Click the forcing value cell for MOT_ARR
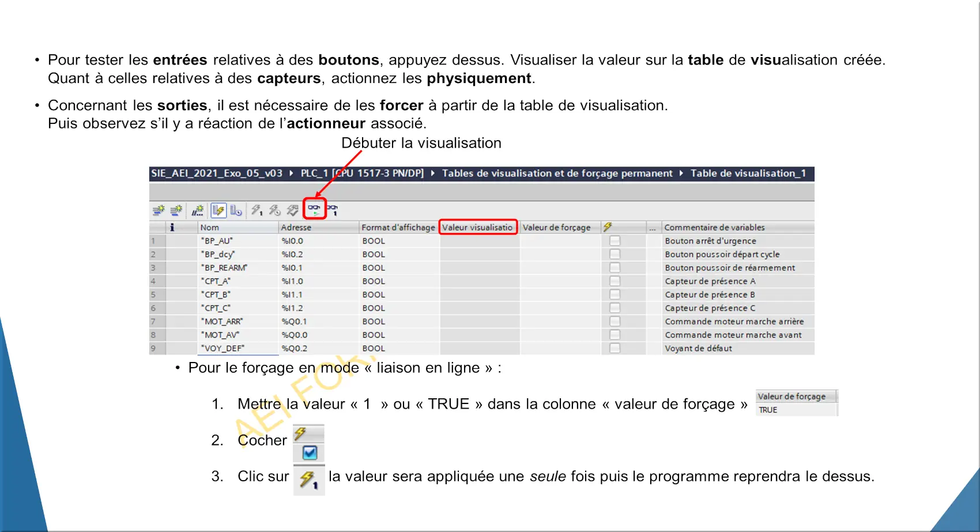 559,322
